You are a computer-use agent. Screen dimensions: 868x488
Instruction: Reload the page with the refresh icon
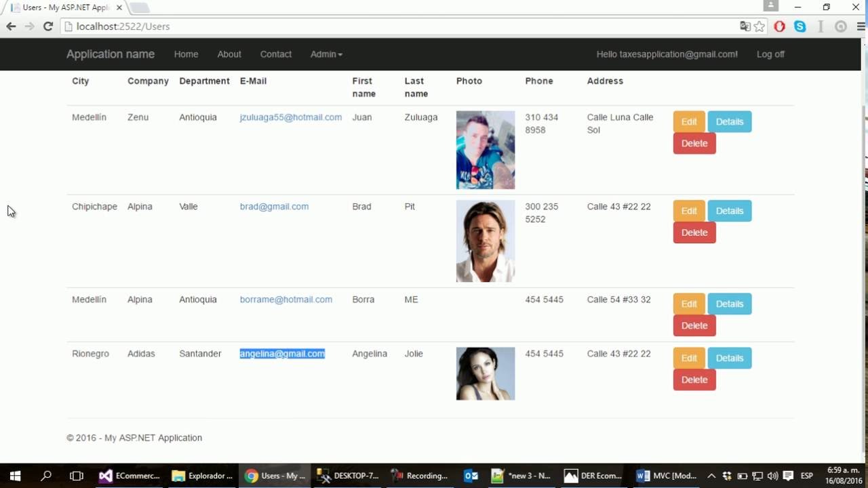tap(47, 26)
